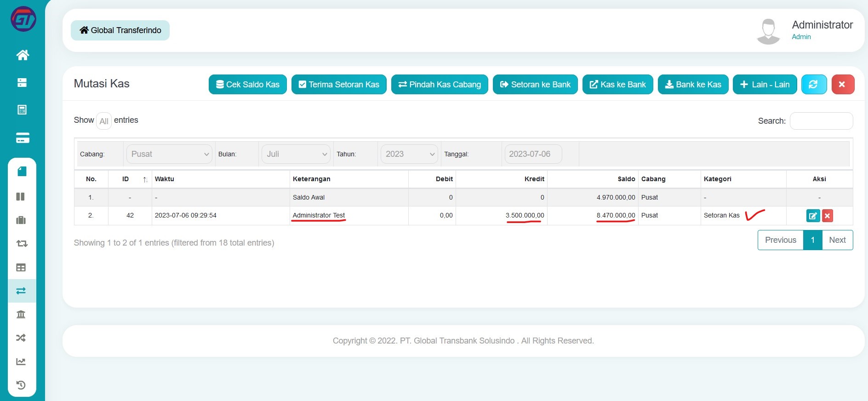Open the Tahun 2023 dropdown
The image size is (868, 401).
[409, 154]
